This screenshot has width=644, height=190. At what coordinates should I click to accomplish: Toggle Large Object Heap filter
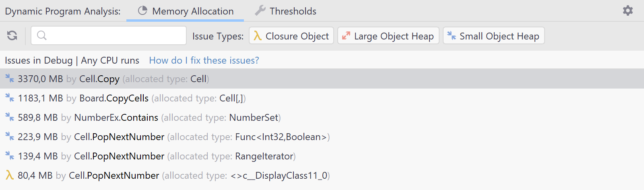click(388, 36)
